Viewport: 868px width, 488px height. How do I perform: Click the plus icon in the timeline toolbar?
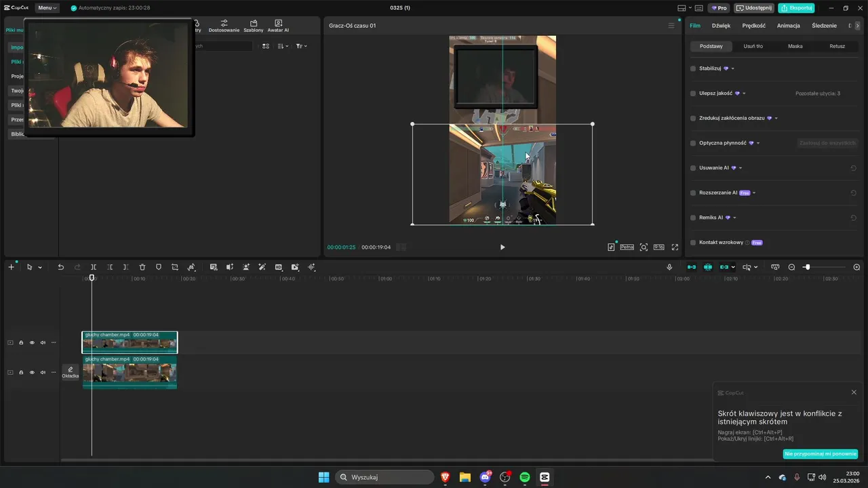(11, 267)
